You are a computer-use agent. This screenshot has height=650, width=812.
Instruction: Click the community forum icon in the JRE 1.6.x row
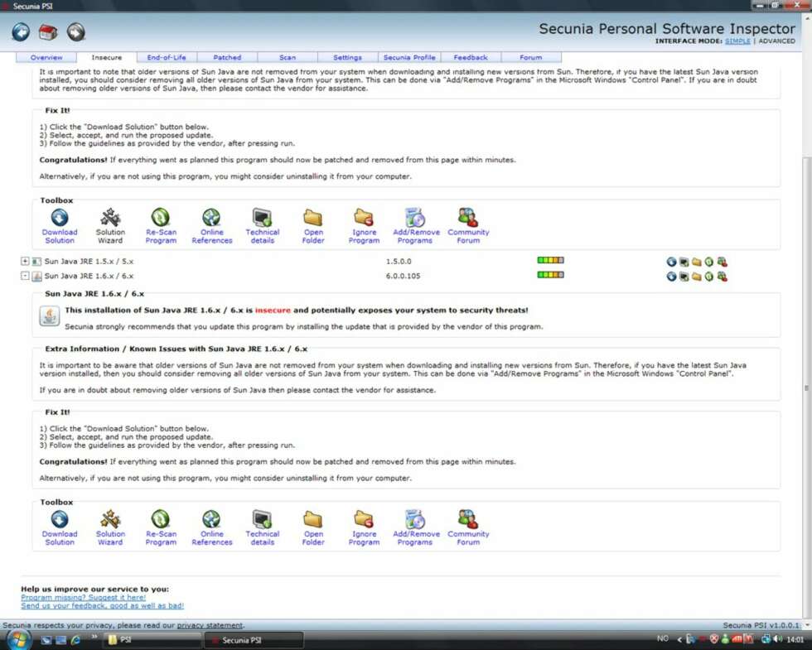tap(722, 277)
